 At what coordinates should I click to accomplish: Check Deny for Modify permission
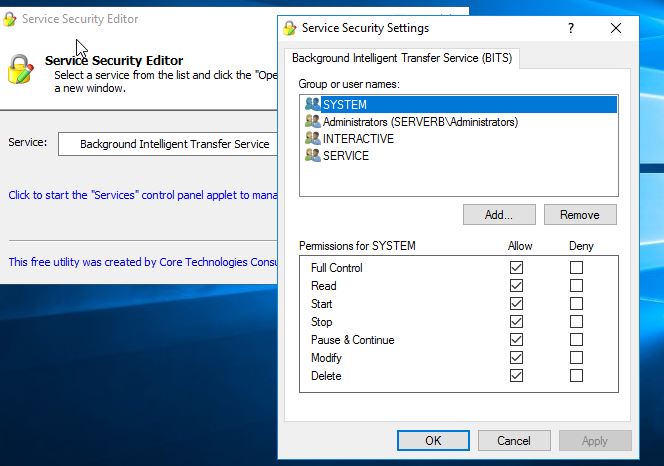(x=576, y=358)
